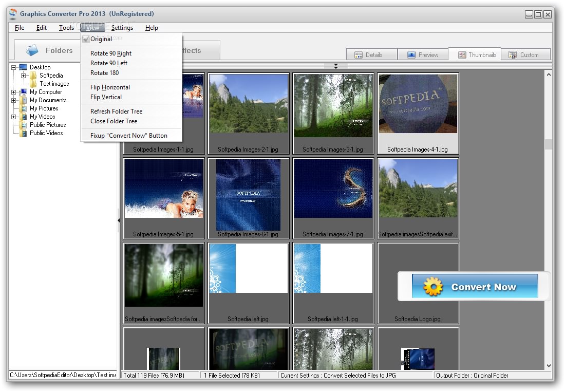The height and width of the screenshot is (392, 565).
Task: Collapse the Desktop tree node
Action: [13, 67]
